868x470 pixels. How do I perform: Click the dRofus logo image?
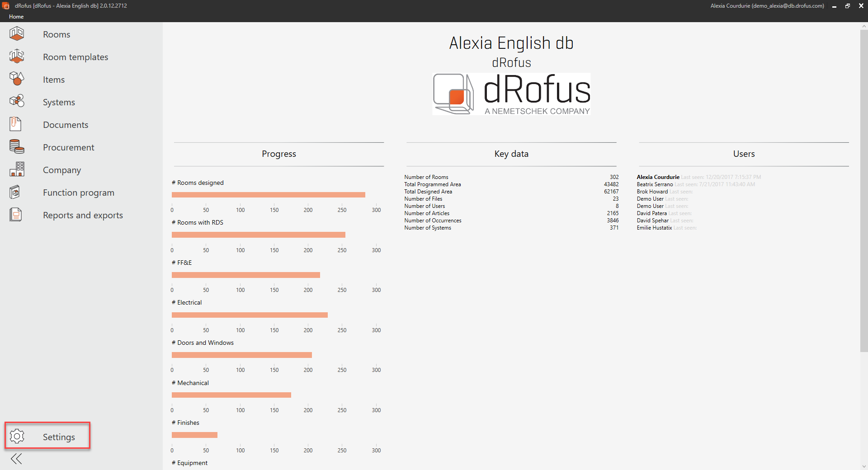pyautogui.click(x=511, y=94)
